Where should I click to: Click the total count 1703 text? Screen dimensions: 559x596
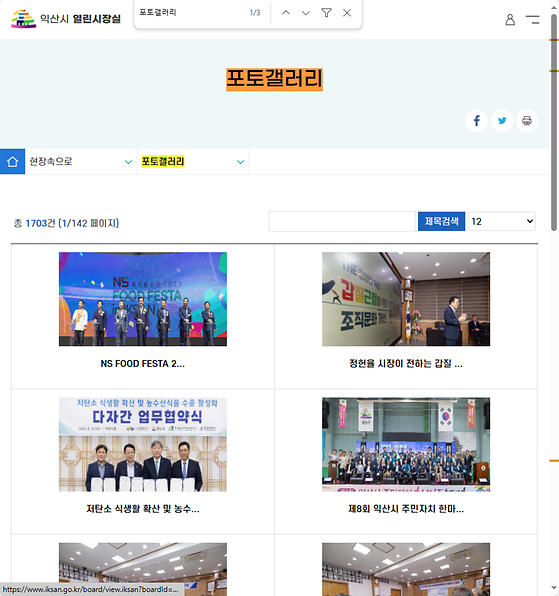36,223
